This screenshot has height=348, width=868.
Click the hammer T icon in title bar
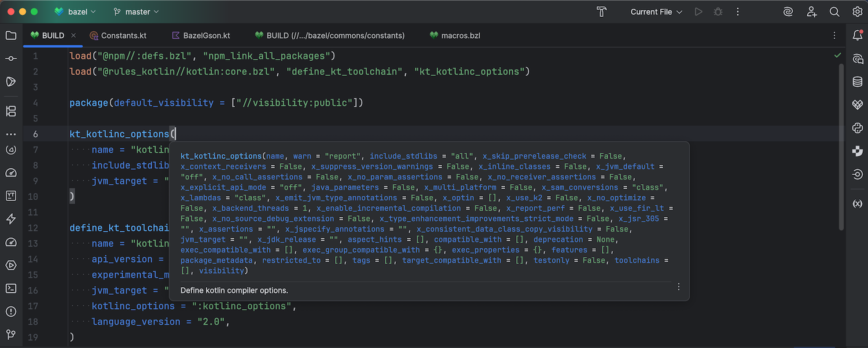(x=602, y=12)
